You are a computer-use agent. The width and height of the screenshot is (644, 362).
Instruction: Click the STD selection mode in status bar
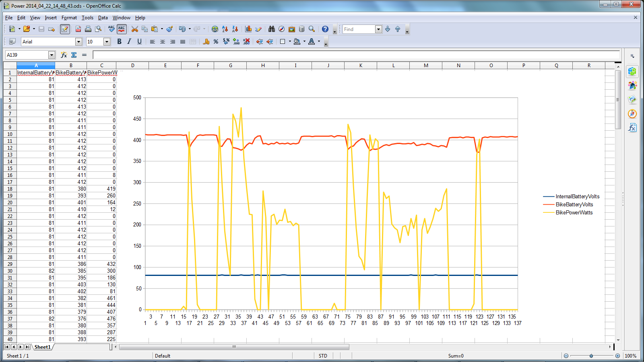pos(323,356)
